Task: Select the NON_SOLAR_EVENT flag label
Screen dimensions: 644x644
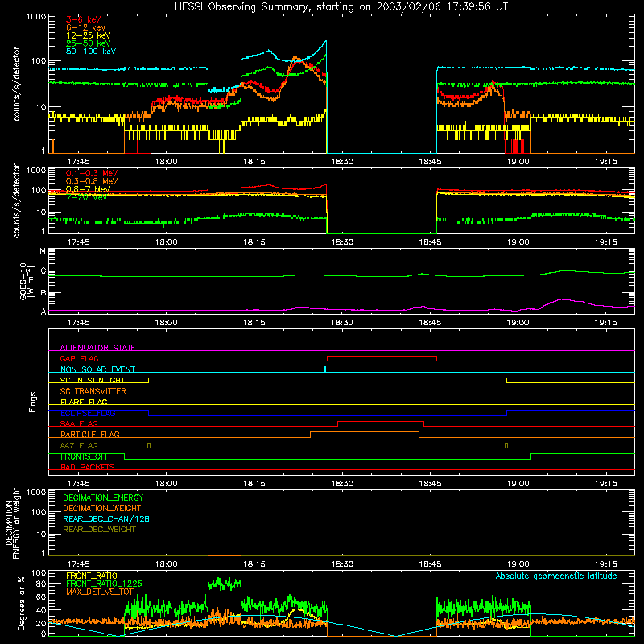Action: 97,369
